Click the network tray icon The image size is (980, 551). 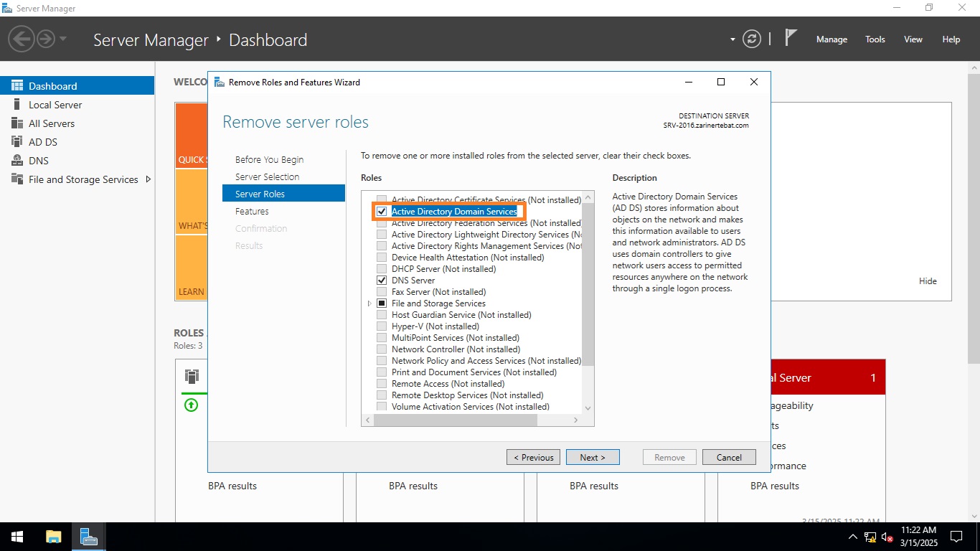[x=870, y=537]
